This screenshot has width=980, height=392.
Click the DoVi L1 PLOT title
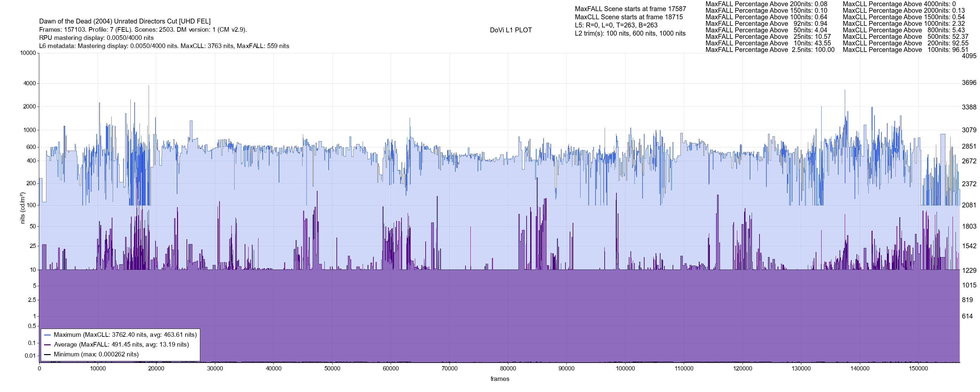coord(511,30)
